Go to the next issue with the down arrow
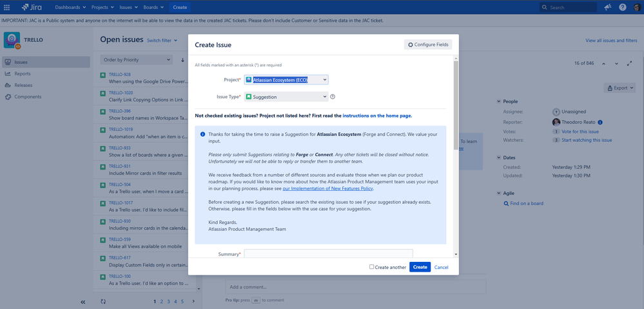The image size is (644, 309). coord(616,63)
